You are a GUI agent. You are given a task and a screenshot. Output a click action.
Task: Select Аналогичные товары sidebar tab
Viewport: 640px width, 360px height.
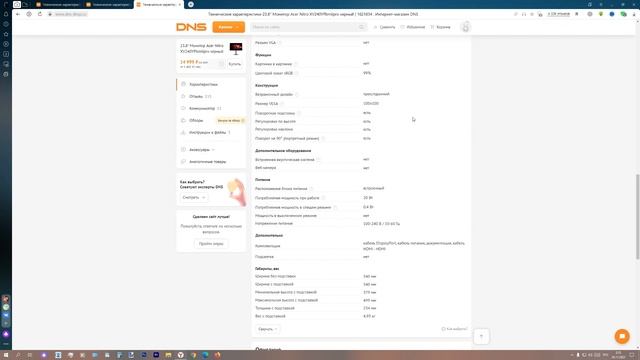pos(211,162)
